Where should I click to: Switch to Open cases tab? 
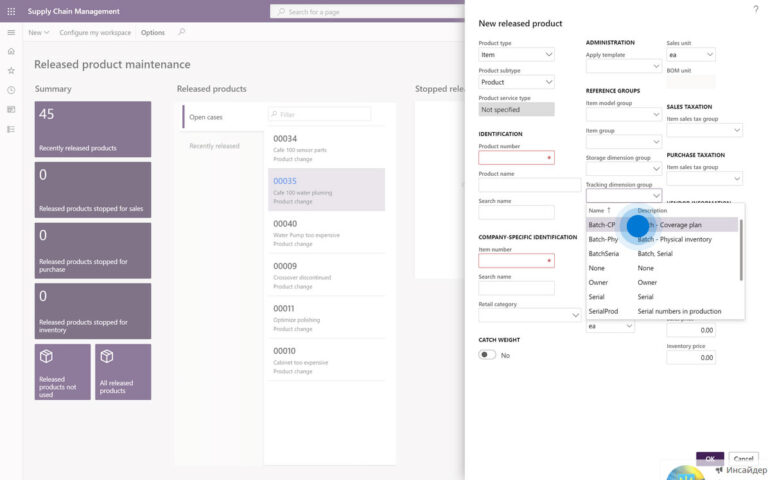(x=223, y=117)
